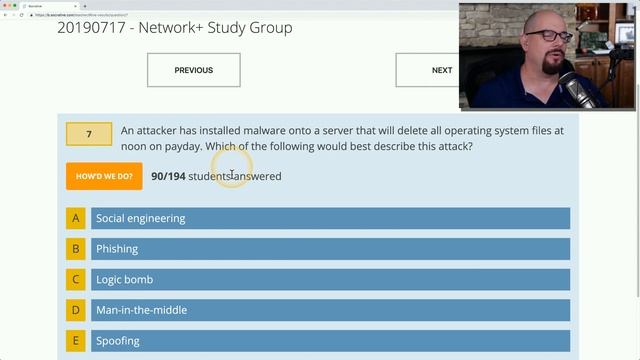The width and height of the screenshot is (640, 360).
Task: Click the 90/194 students answered text
Action: (x=216, y=176)
